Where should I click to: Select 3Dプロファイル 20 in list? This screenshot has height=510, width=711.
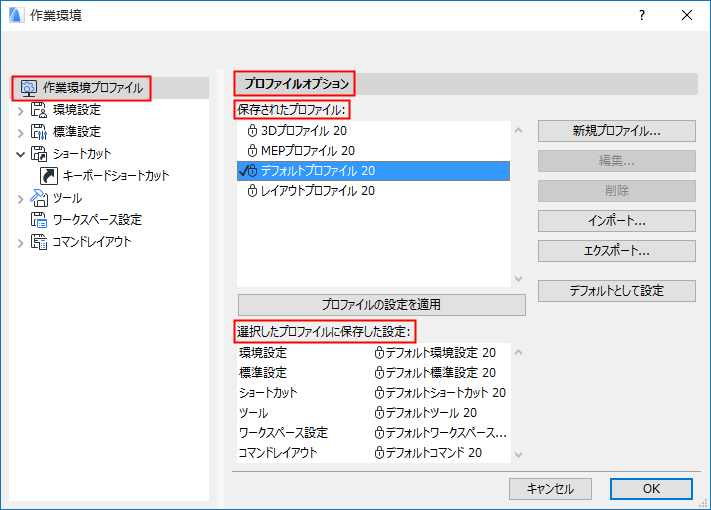[373, 131]
